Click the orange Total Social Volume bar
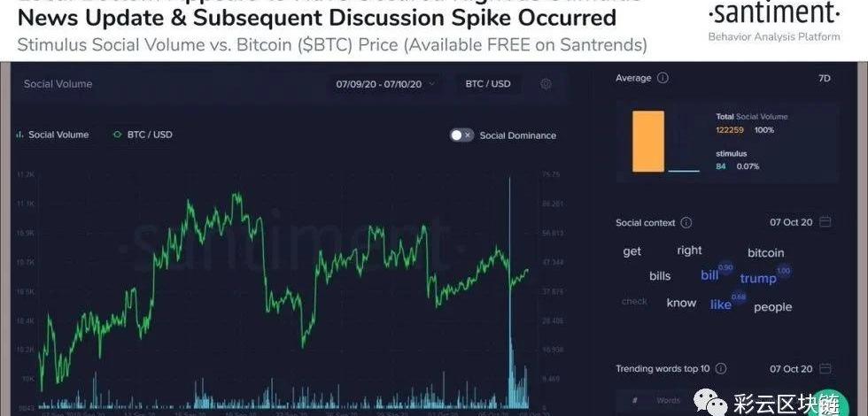The image size is (868, 416). (x=647, y=141)
